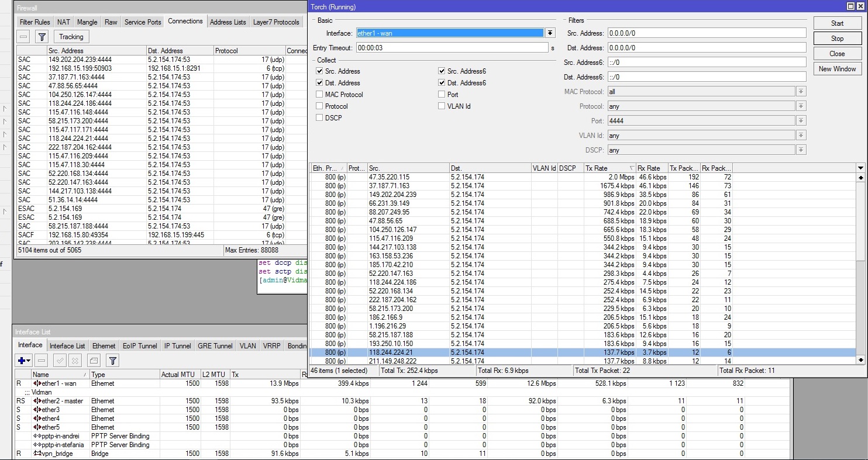Close Torch using title bar X icon

coord(860,6)
